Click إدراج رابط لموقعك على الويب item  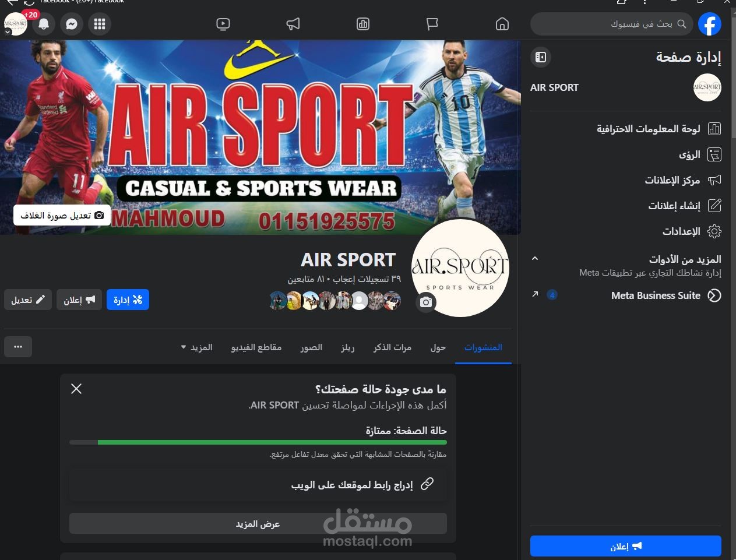click(x=258, y=484)
